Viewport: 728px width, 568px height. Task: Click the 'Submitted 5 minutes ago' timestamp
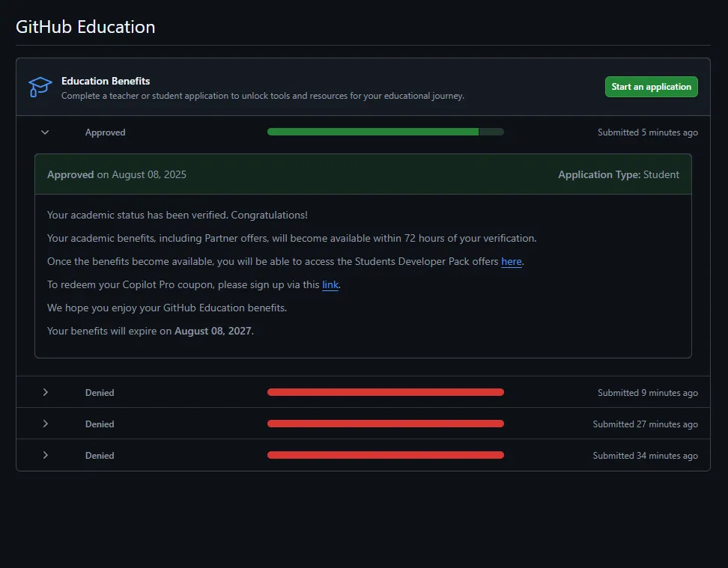pyautogui.click(x=647, y=132)
